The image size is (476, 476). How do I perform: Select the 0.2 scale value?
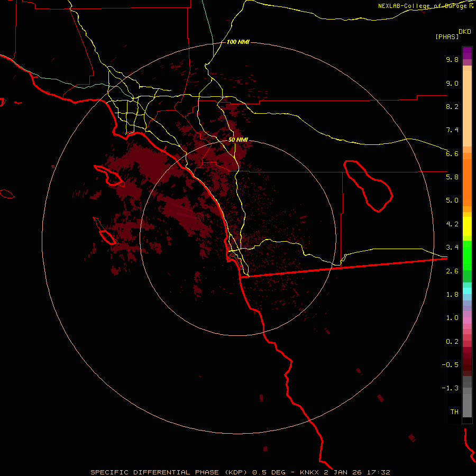(452, 342)
